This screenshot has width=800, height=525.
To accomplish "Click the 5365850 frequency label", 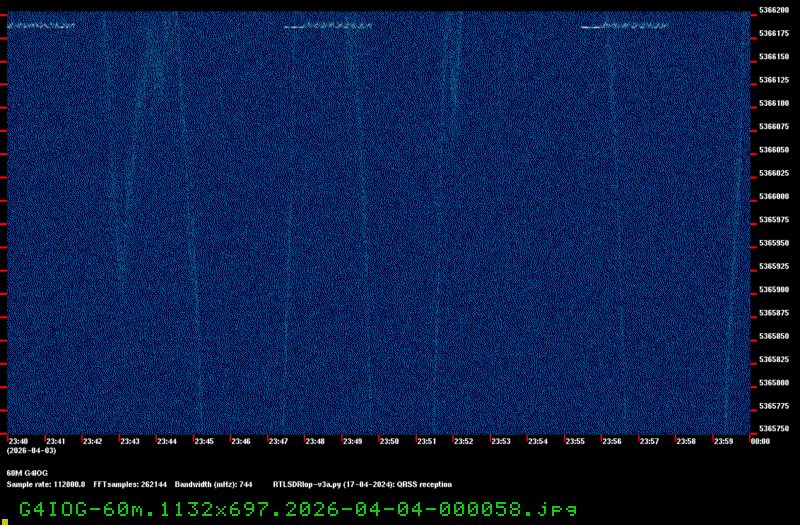I will tap(774, 336).
